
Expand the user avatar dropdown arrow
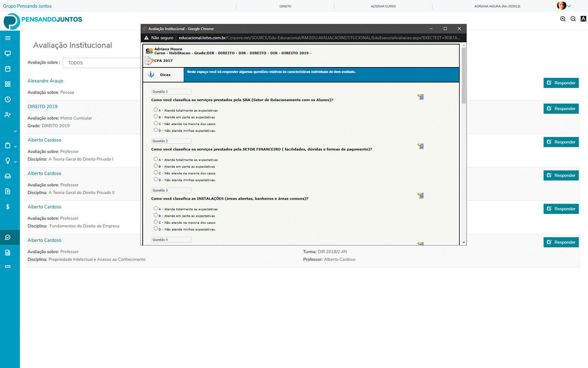pos(569,6)
